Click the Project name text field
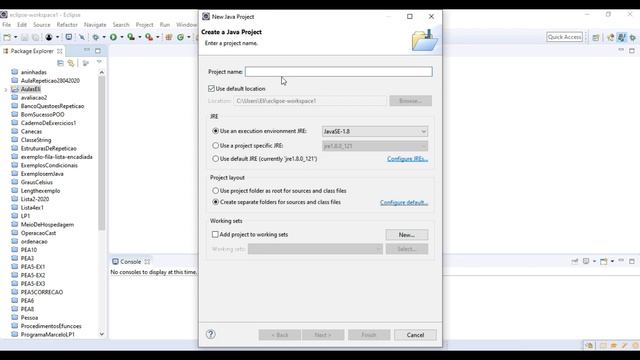 [338, 72]
